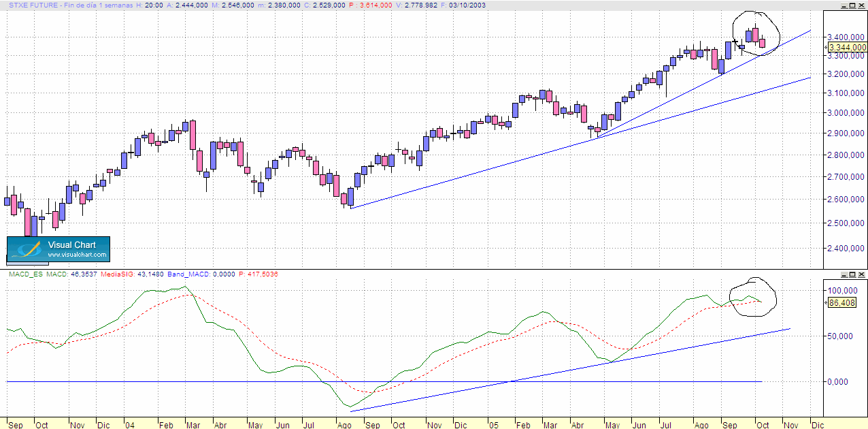
Task: Click the 2.400,000 price axis label
Action: click(x=846, y=248)
